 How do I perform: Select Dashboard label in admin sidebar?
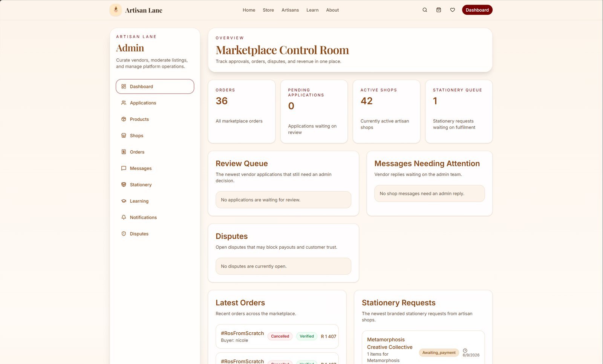pyautogui.click(x=141, y=86)
